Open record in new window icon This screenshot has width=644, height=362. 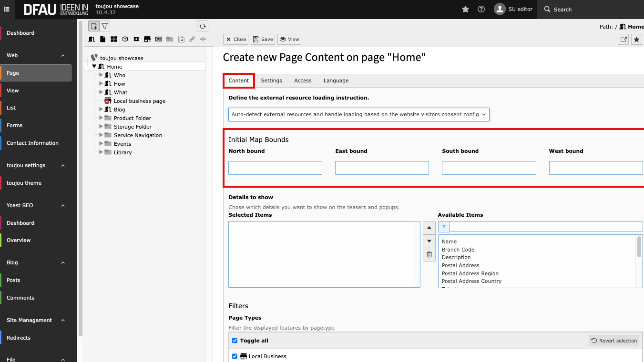pos(623,40)
